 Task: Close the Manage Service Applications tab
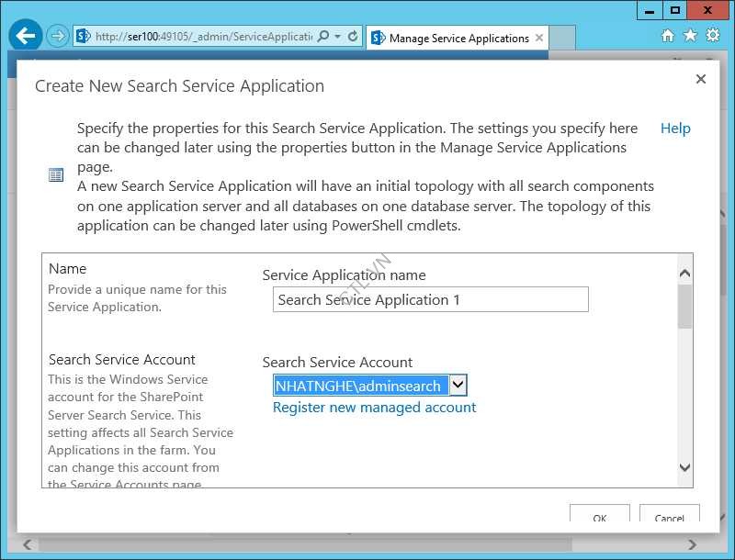[x=539, y=38]
